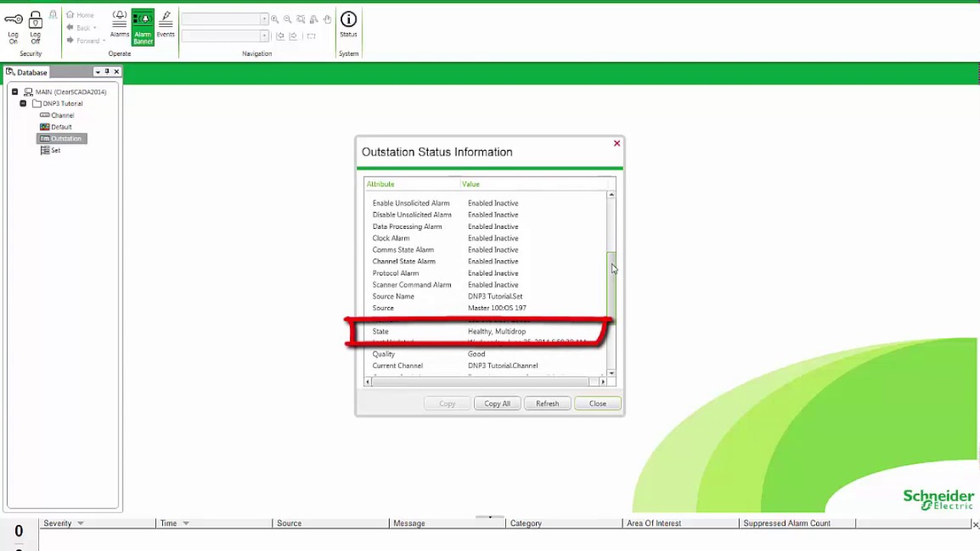Click the Master 100:OS 197 value

pos(497,308)
